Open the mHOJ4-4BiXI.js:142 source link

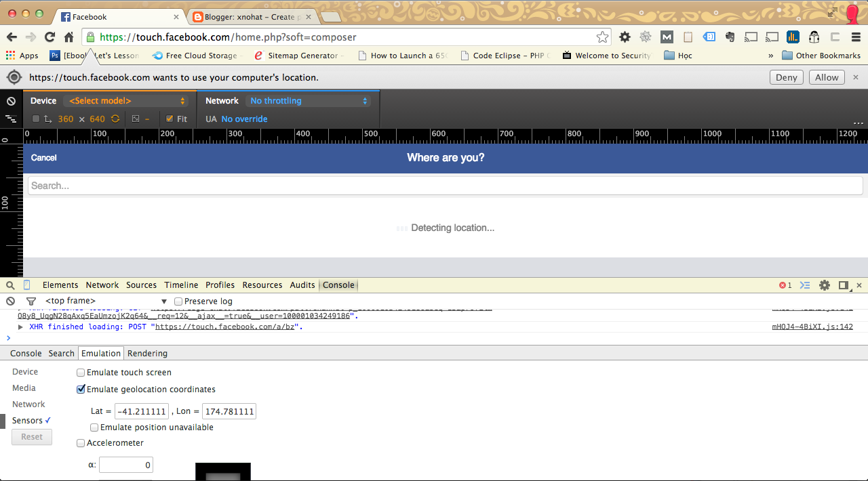pyautogui.click(x=812, y=327)
